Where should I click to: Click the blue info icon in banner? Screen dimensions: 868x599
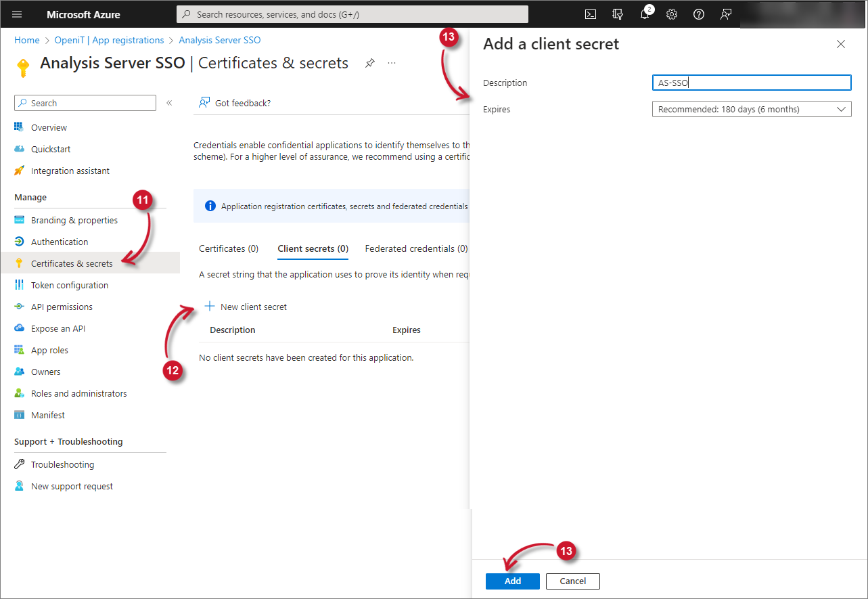point(210,206)
